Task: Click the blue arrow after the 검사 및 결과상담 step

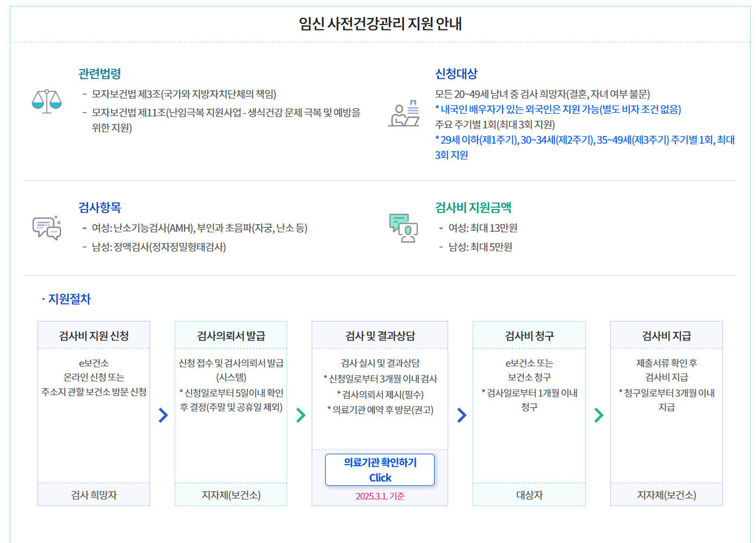Action: (462, 415)
